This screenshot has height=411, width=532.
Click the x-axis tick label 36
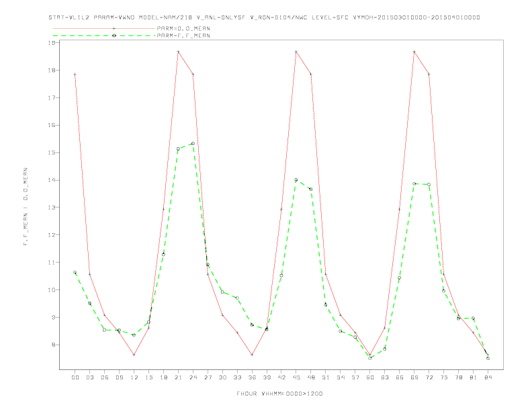coord(252,377)
